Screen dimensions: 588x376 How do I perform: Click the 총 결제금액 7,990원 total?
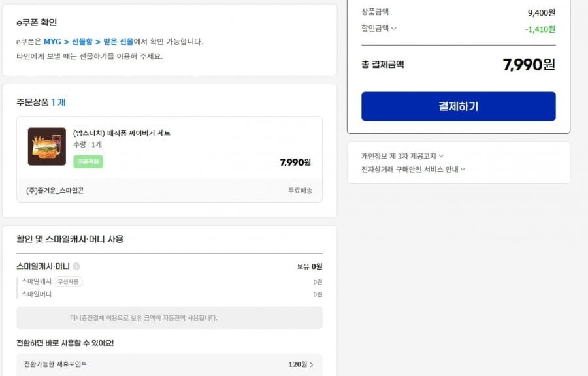click(x=529, y=65)
